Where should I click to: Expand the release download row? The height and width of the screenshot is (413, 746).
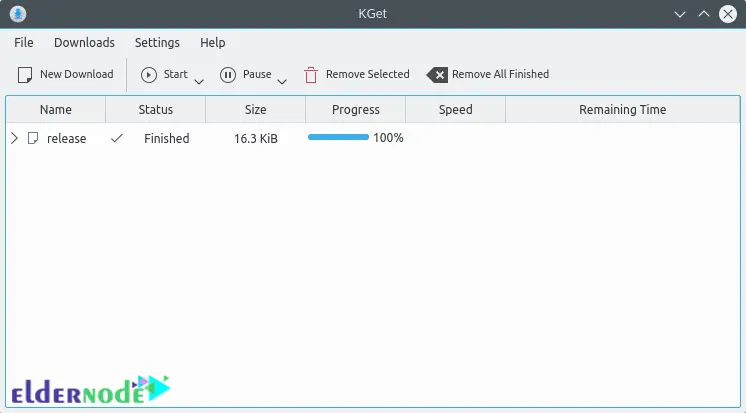pyautogui.click(x=14, y=138)
